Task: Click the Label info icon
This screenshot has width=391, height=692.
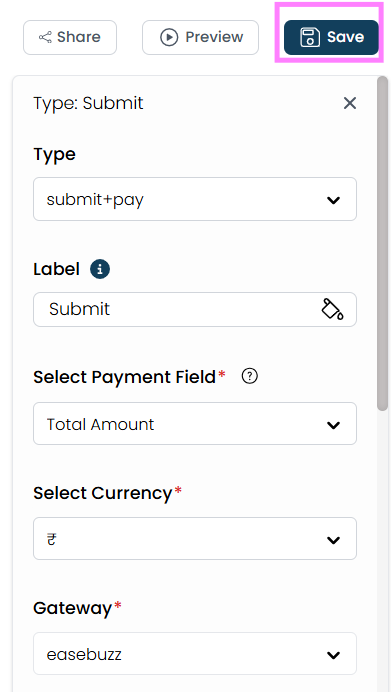Action: [x=100, y=269]
